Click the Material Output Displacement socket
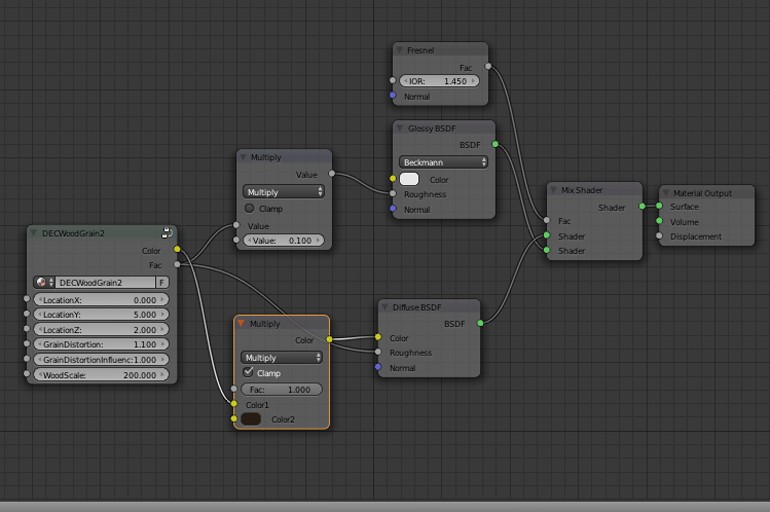The width and height of the screenshot is (770, 512). 659,236
